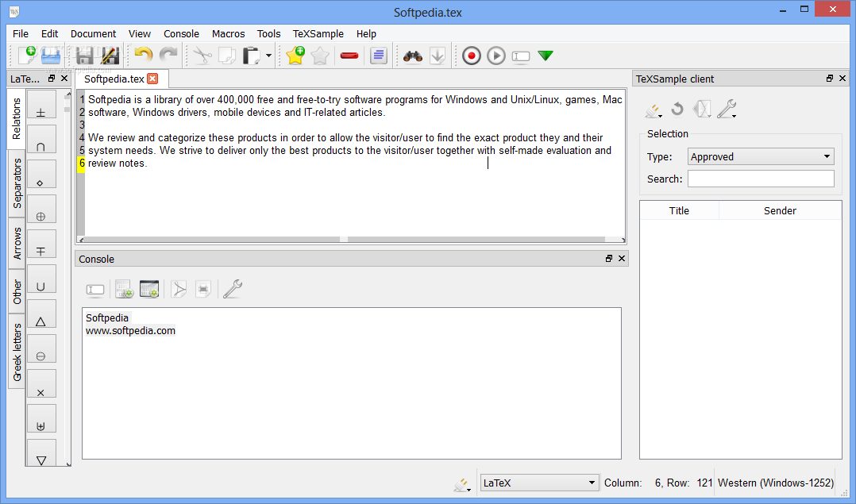
Task: Open the console wrench settings
Action: [232, 289]
